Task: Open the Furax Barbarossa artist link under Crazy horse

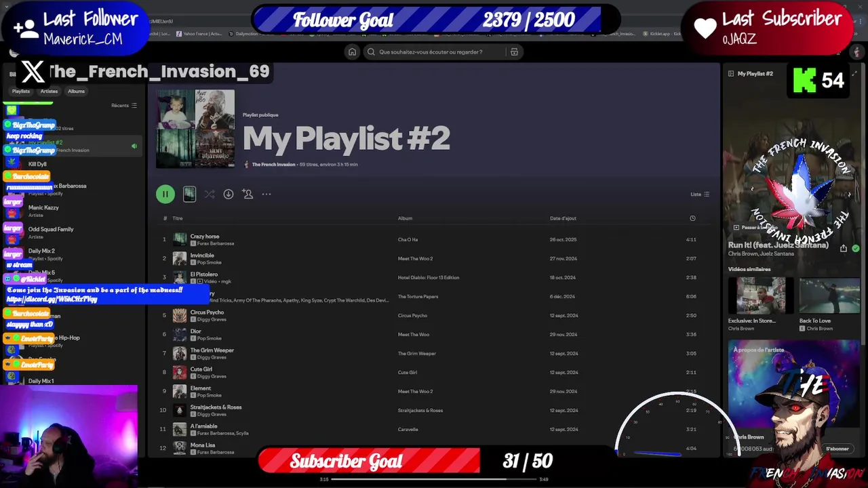Action: [x=216, y=243]
